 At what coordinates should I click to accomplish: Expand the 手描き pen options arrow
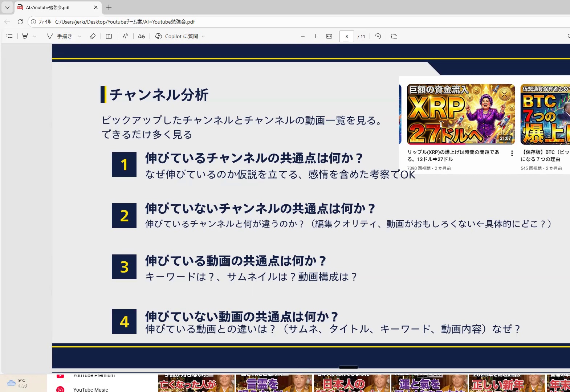[x=80, y=36]
